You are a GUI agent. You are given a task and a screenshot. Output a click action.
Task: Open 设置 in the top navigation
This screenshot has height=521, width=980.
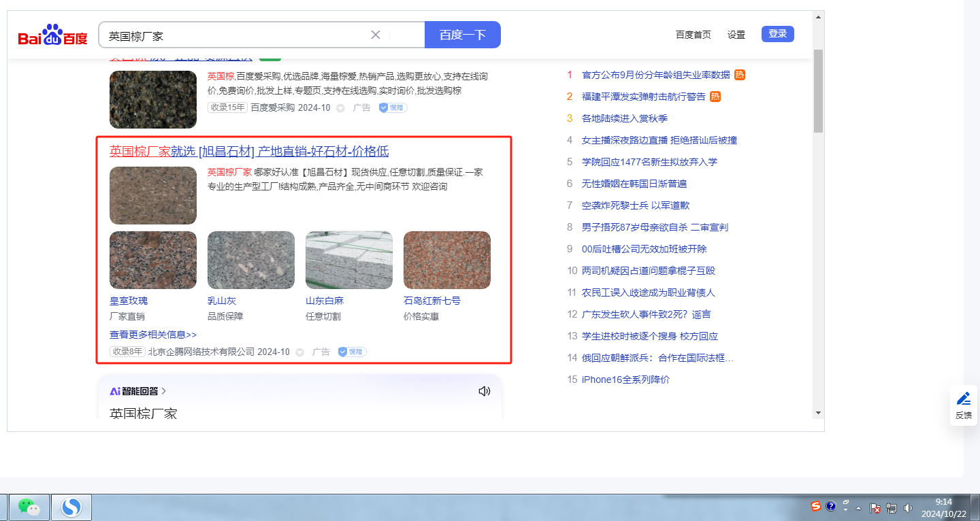(x=736, y=35)
